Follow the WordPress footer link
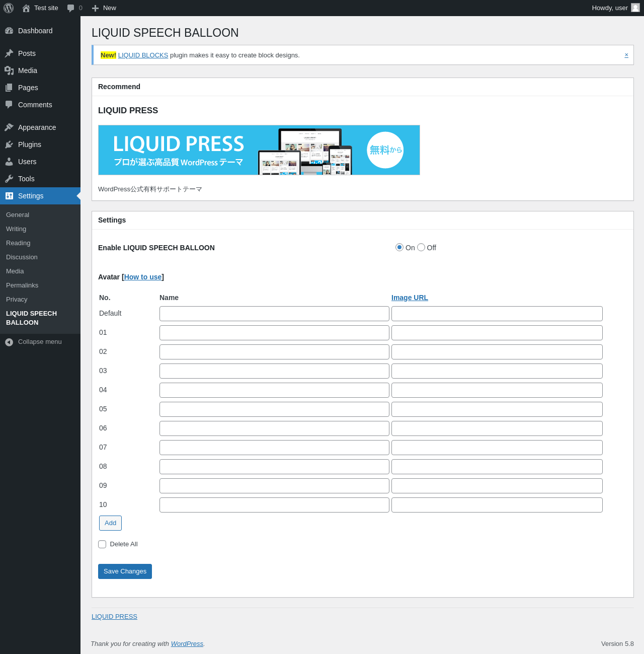The image size is (644, 654). [187, 644]
